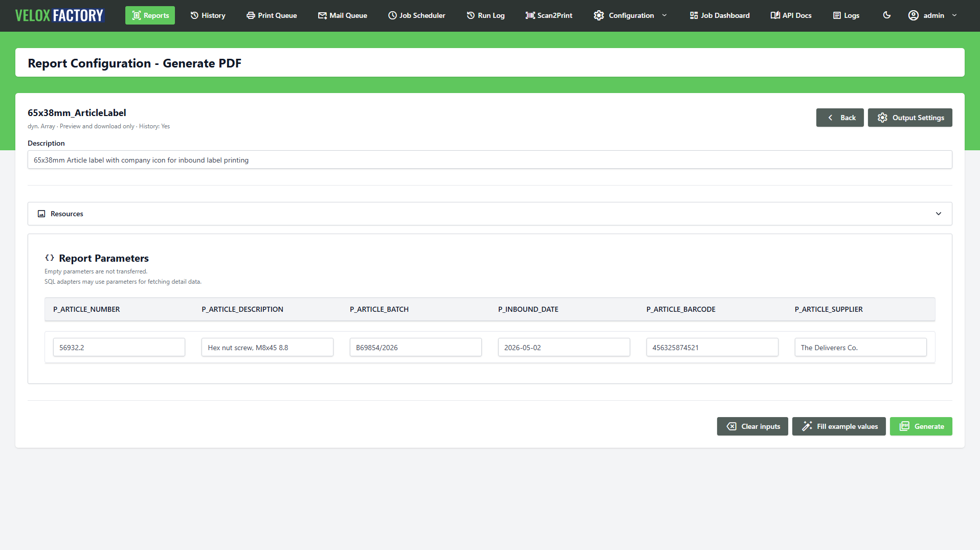Clear inputs of the parameters
The height and width of the screenshot is (550, 980).
coord(752,426)
